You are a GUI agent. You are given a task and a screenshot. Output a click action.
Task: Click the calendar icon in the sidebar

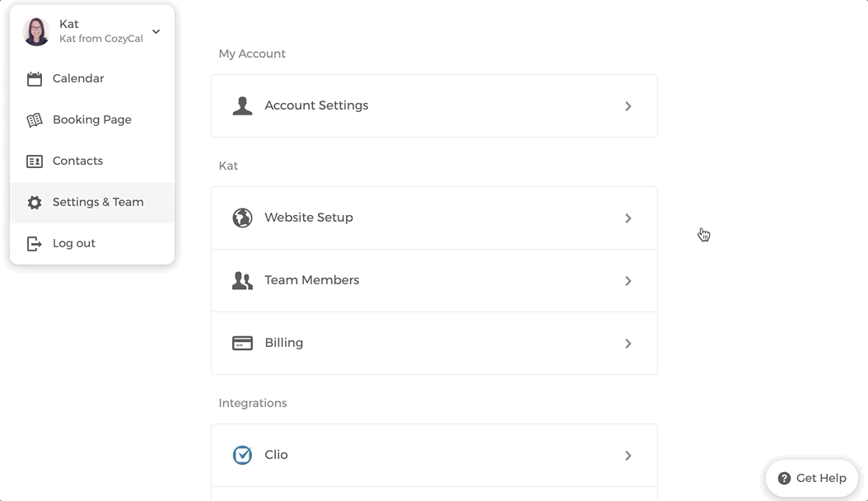pos(35,79)
